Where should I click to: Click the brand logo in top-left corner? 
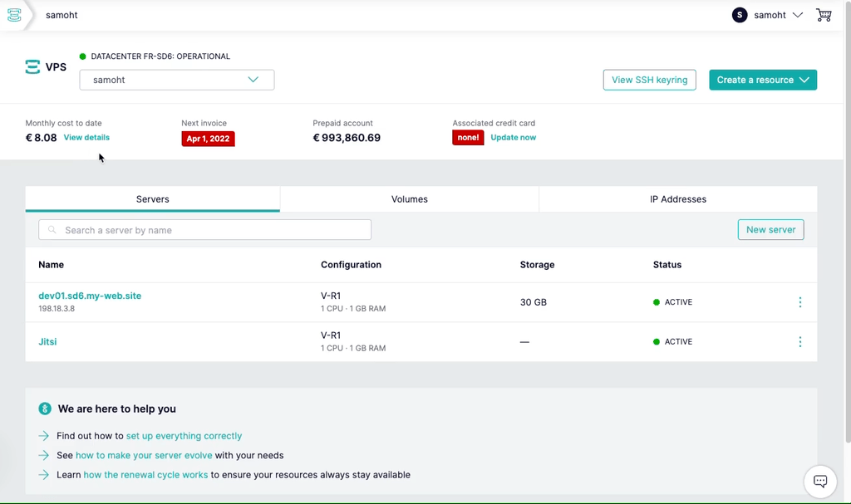(14, 15)
